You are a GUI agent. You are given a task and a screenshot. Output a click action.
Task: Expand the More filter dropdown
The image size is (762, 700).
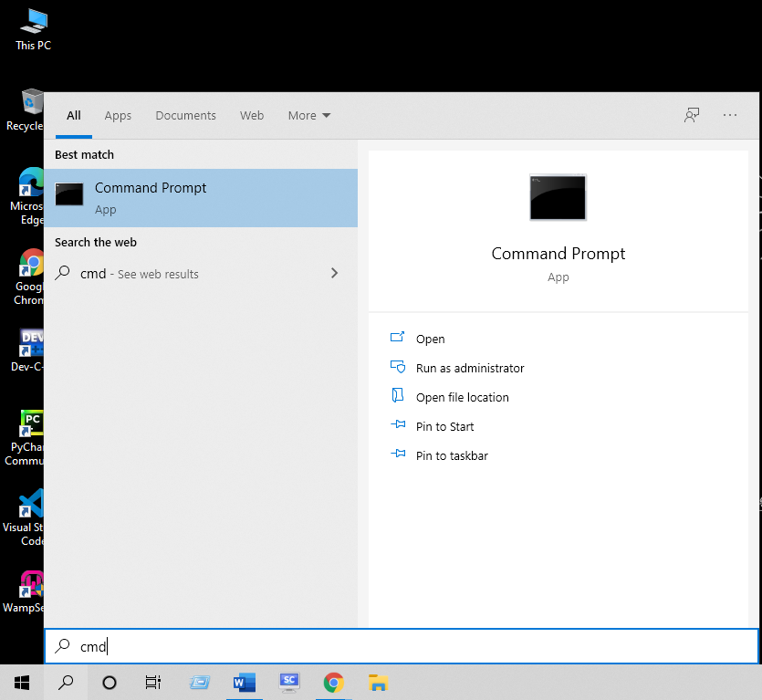[309, 116]
